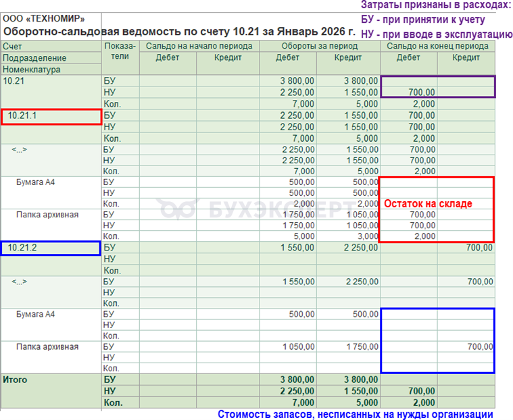Select Бумага А4 under account 10.21.2
Screen dimensions: 513x420
click(35, 314)
